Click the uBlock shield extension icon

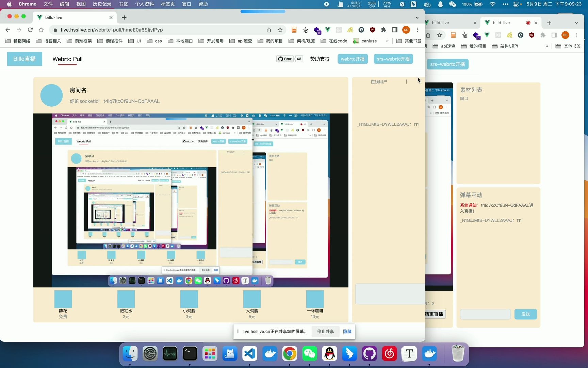372,30
